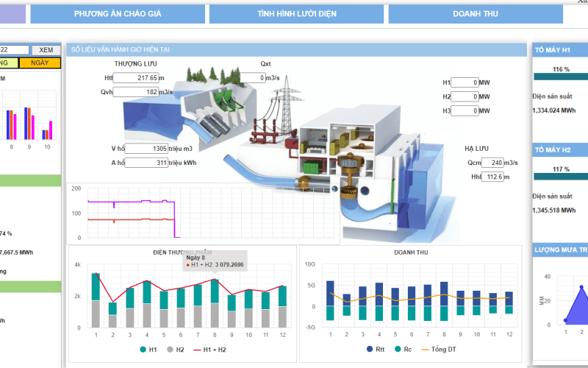Click the Tổ máy H2 117% progress bar

560,176
